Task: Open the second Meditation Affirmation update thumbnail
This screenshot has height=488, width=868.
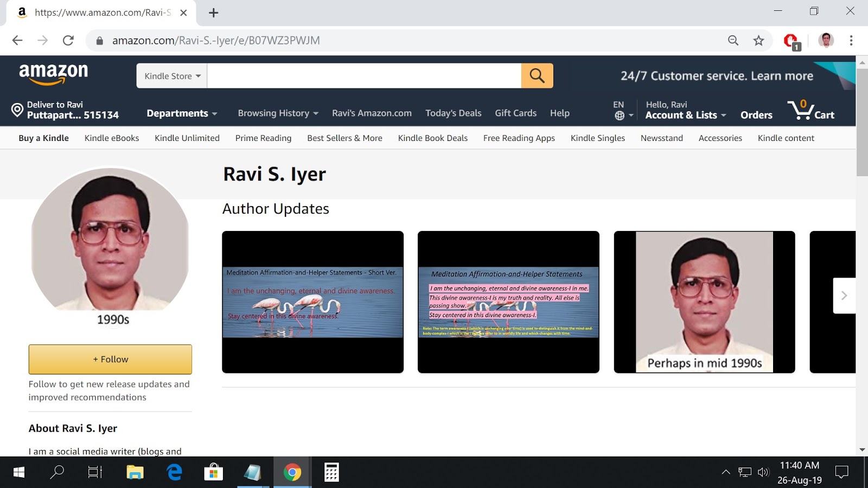Action: [x=508, y=302]
